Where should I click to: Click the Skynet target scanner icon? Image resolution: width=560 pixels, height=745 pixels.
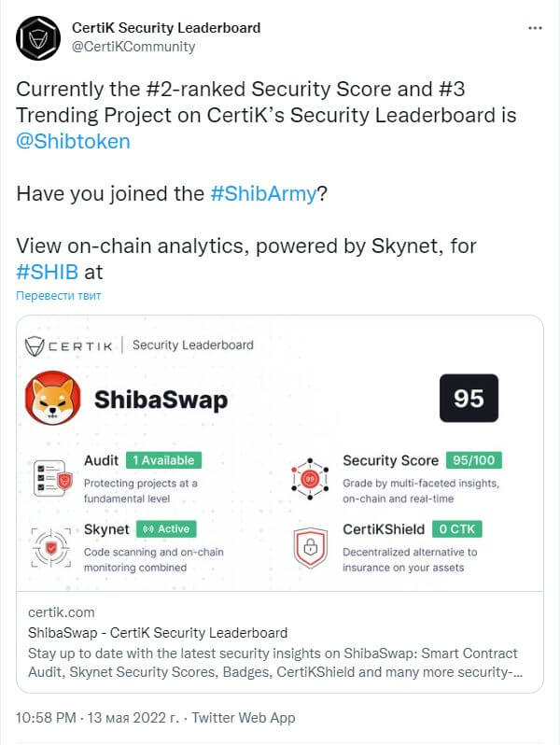tap(51, 547)
